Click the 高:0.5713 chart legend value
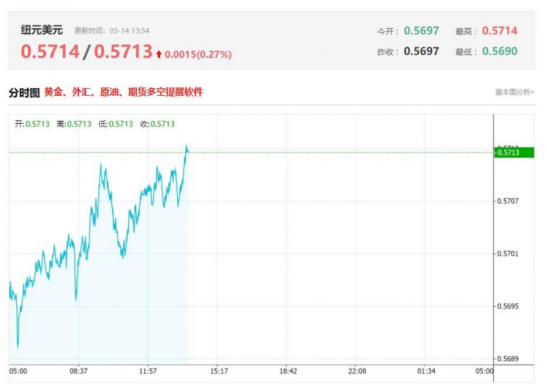Screen dimensions: 547x392 coord(74,124)
